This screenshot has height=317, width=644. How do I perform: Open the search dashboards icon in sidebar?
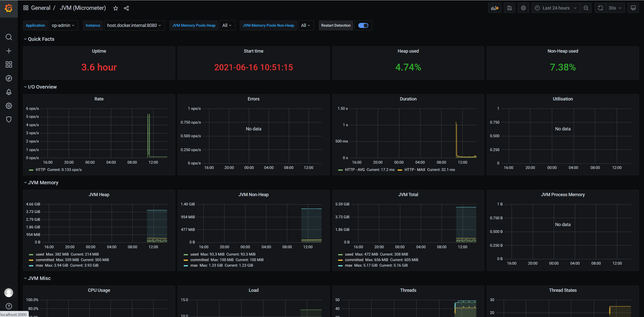9,37
